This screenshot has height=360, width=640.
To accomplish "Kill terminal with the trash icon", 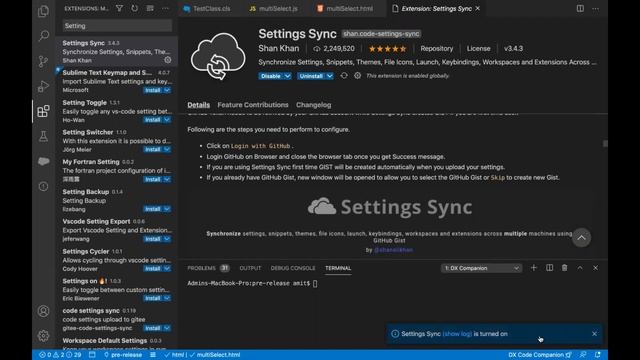I will (564, 268).
